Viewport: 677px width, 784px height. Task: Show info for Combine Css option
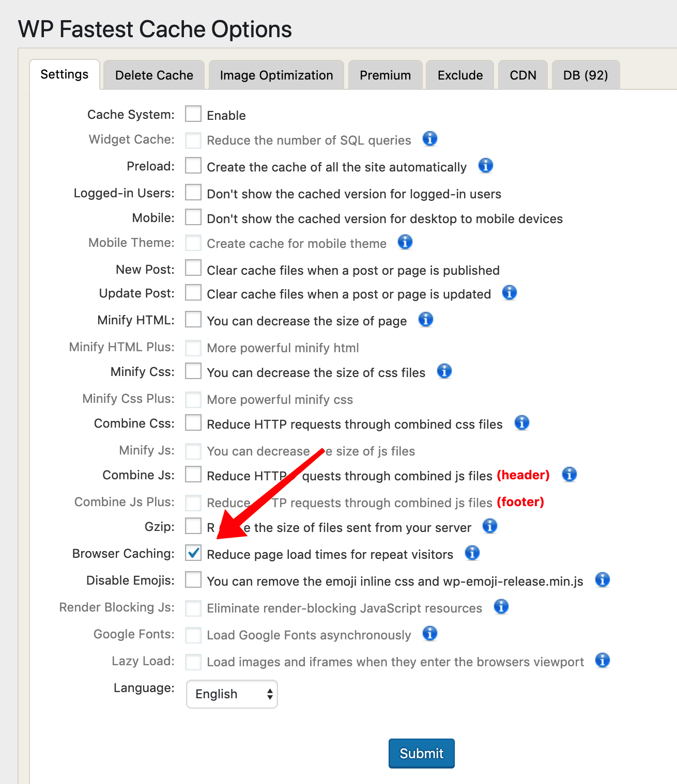tap(522, 422)
